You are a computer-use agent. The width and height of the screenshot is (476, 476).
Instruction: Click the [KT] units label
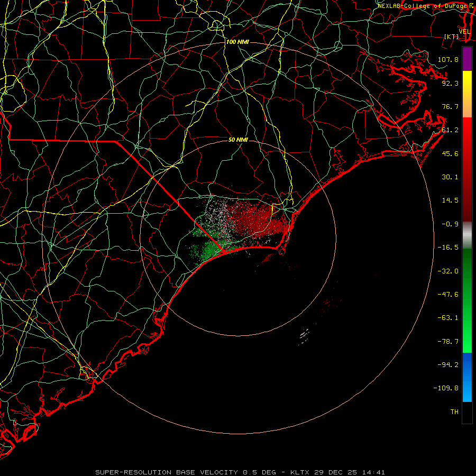pos(451,36)
